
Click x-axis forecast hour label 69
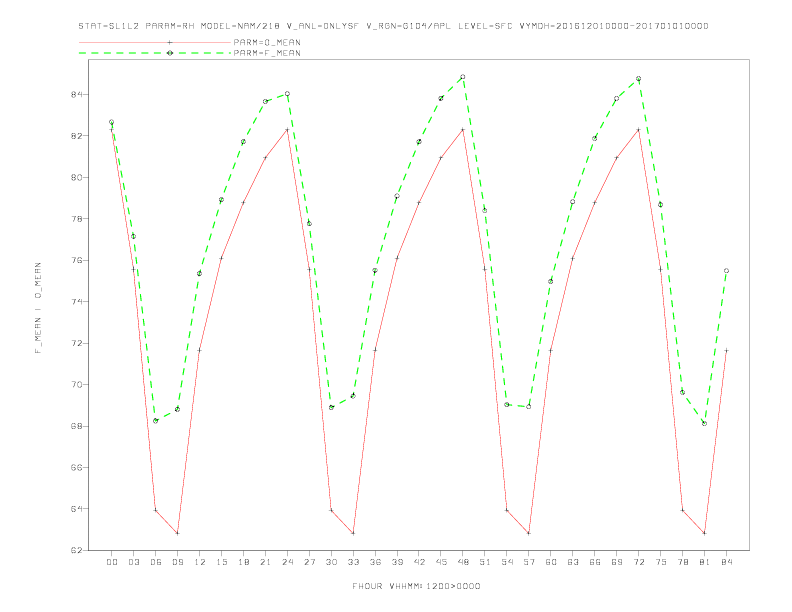617,562
